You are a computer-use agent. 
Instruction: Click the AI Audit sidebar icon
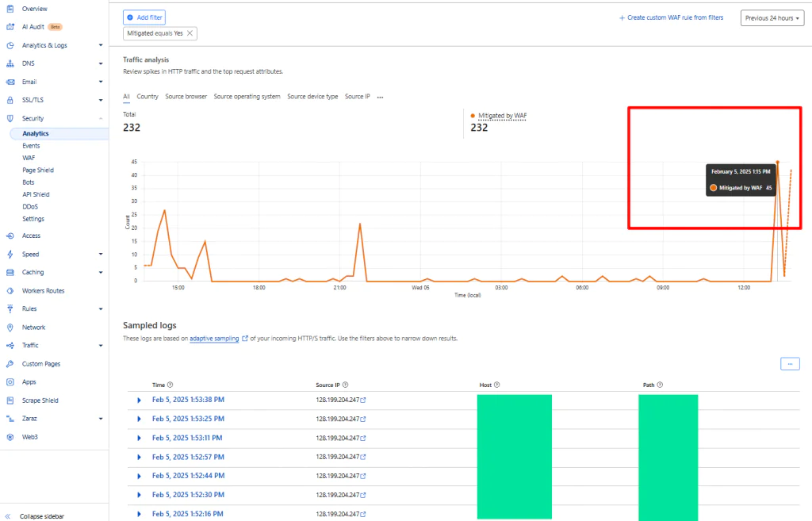(x=10, y=27)
